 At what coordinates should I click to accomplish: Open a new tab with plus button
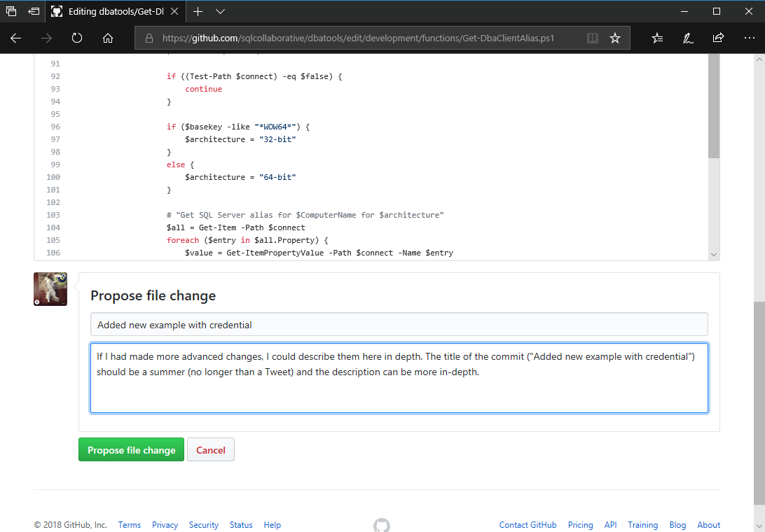(x=198, y=11)
